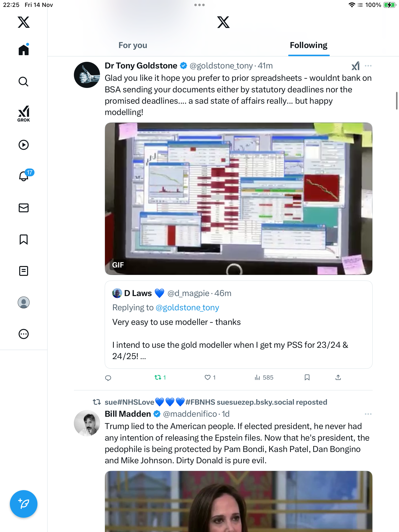This screenshot has height=532, width=399.
Task: Open the Profile avatar icon in sidebar
Action: pyautogui.click(x=24, y=302)
